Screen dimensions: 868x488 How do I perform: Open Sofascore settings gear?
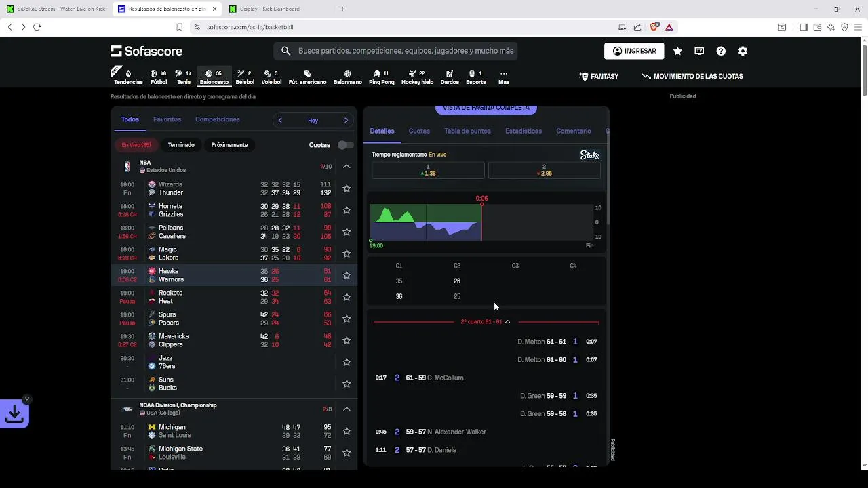tap(743, 51)
